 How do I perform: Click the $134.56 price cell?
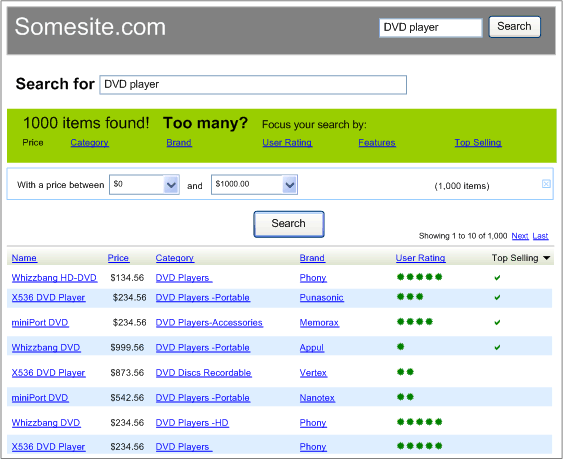127,278
